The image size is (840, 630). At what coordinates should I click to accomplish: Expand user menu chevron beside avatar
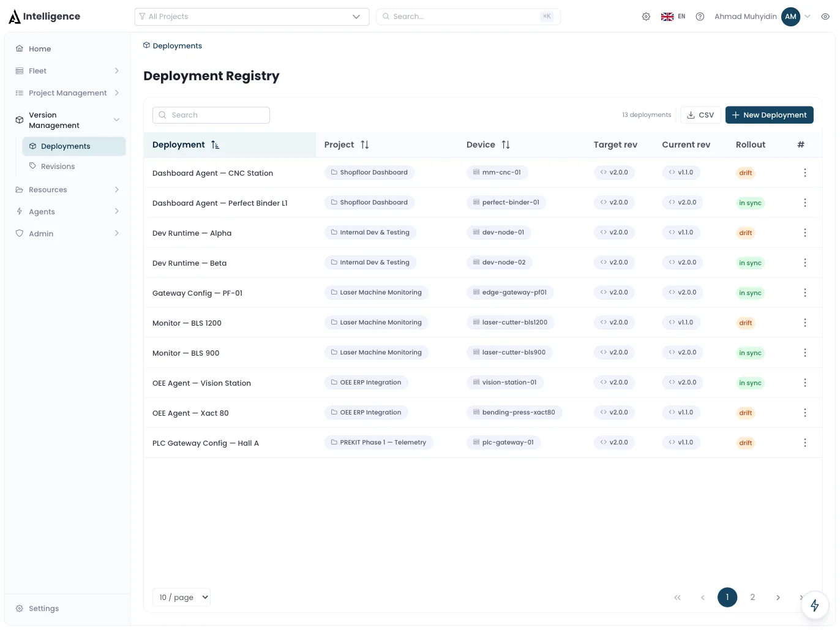(x=808, y=17)
